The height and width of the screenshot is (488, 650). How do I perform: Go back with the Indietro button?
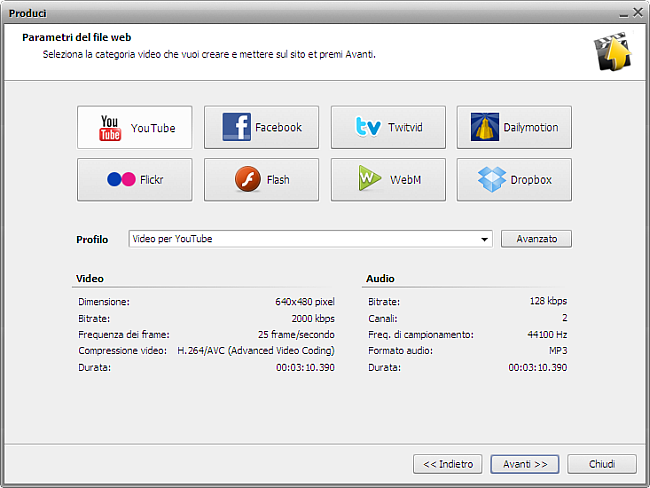coord(448,464)
